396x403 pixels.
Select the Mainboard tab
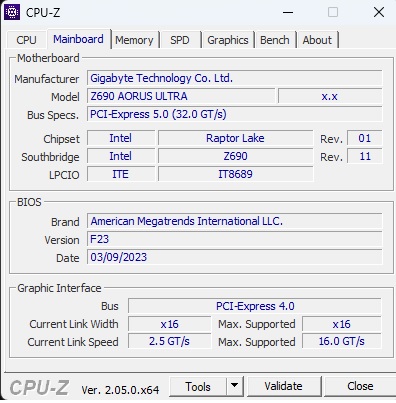pyautogui.click(x=78, y=39)
